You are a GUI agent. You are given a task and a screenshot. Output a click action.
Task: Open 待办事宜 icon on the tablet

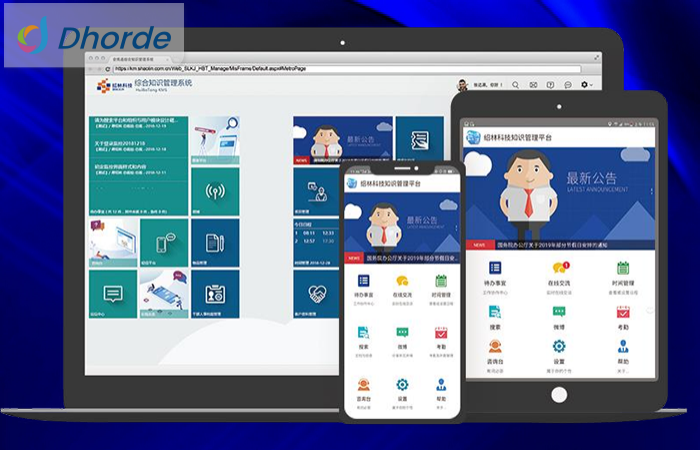[x=496, y=268]
